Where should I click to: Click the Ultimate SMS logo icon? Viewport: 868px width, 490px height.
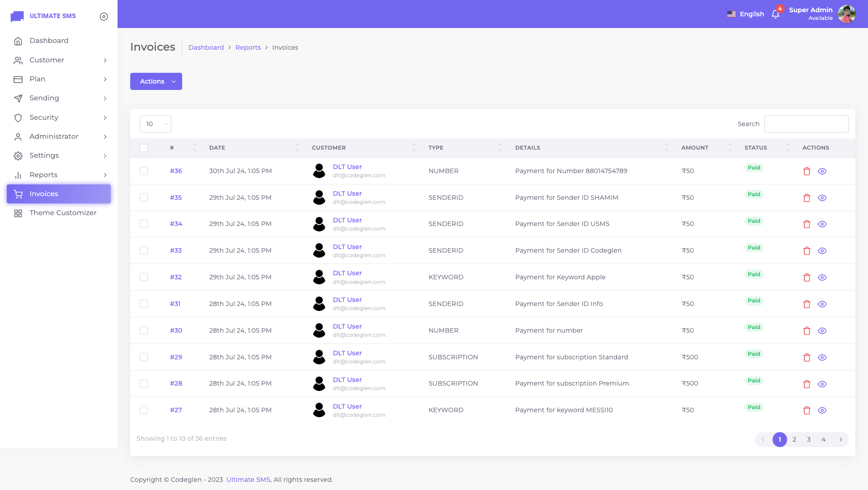(x=17, y=16)
